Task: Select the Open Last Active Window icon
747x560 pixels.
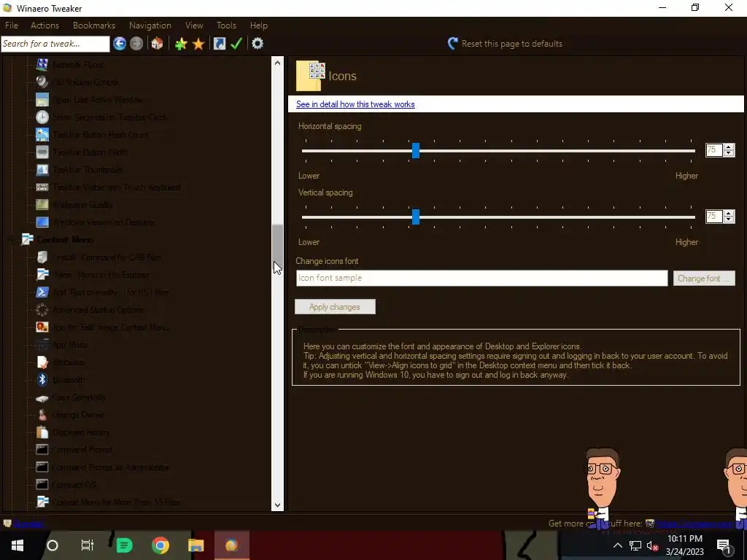Action: [x=42, y=99]
